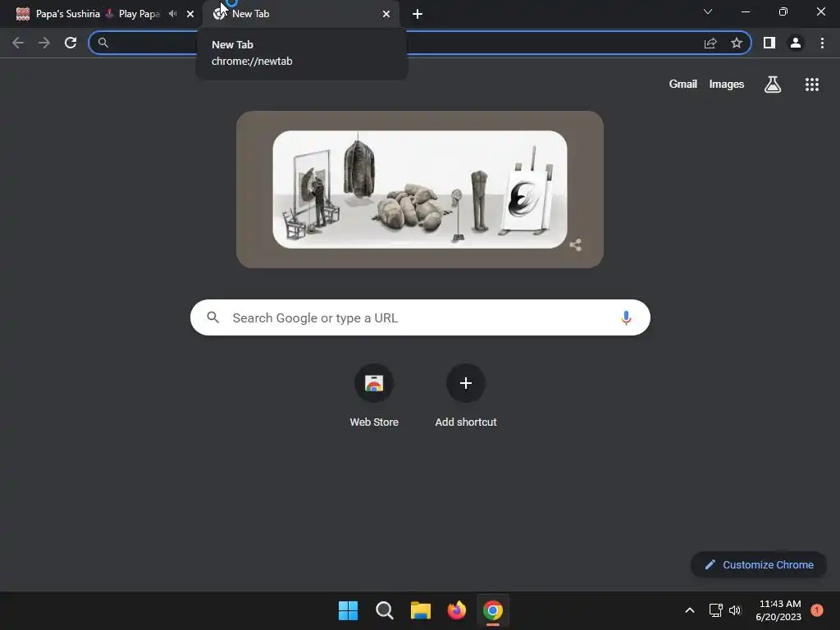Screen dimensions: 840x630
Task: Start voice search with the microphone
Action: [x=626, y=317]
